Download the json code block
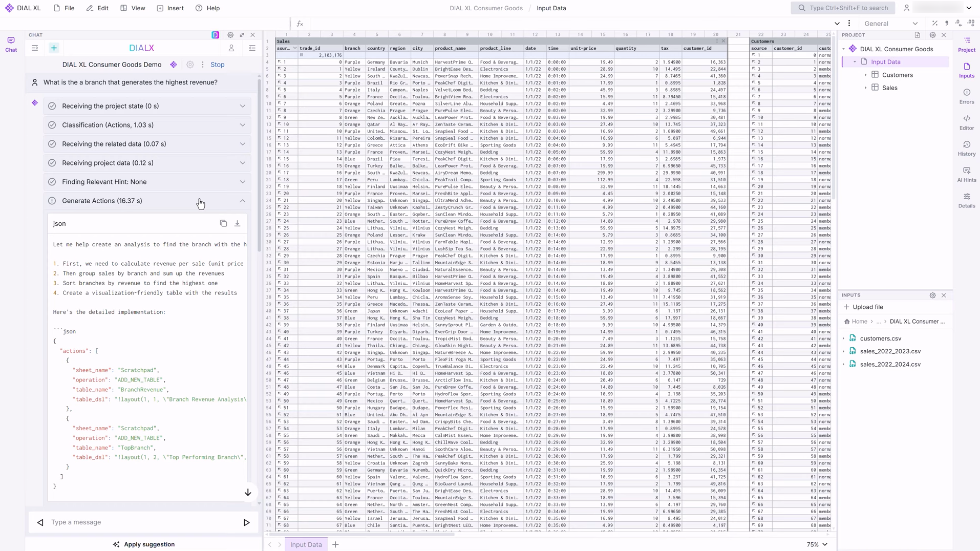Image resolution: width=980 pixels, height=551 pixels. [237, 223]
